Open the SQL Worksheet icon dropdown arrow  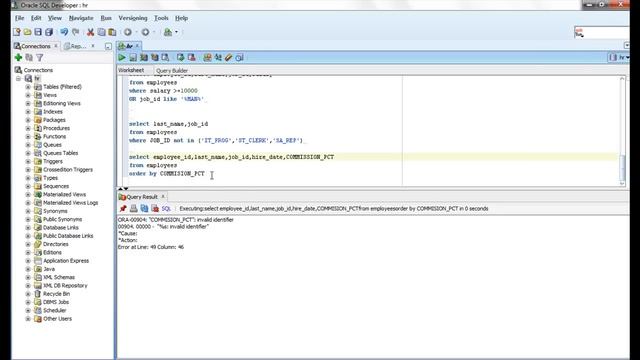click(176, 32)
